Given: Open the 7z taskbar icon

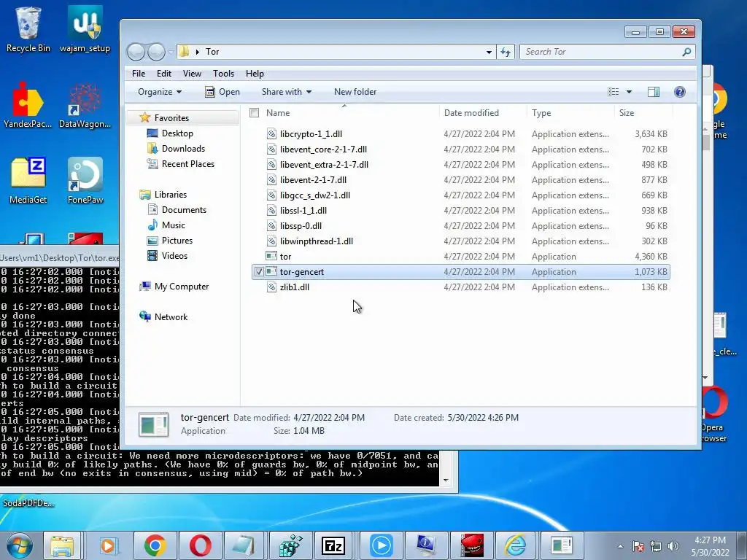Looking at the screenshot, I should (x=333, y=545).
